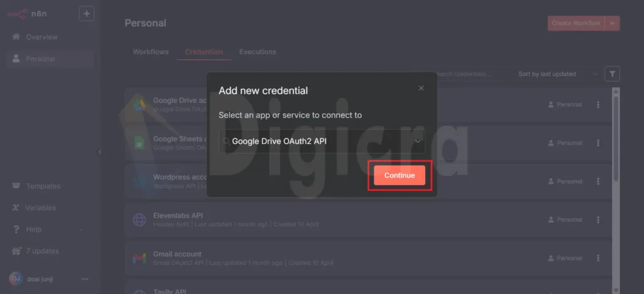This screenshot has height=294, width=644.
Task: Open the Sort by last updated dropdown
Action: [x=557, y=74]
